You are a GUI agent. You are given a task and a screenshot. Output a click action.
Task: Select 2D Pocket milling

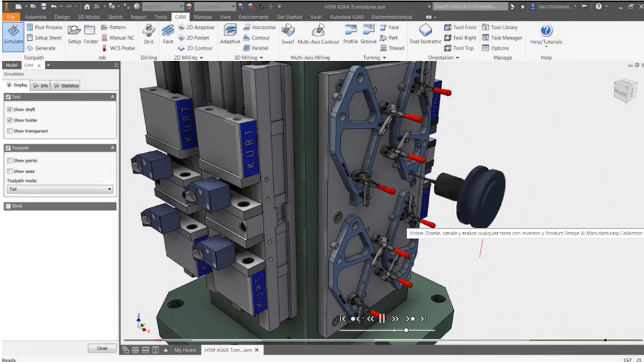point(194,38)
